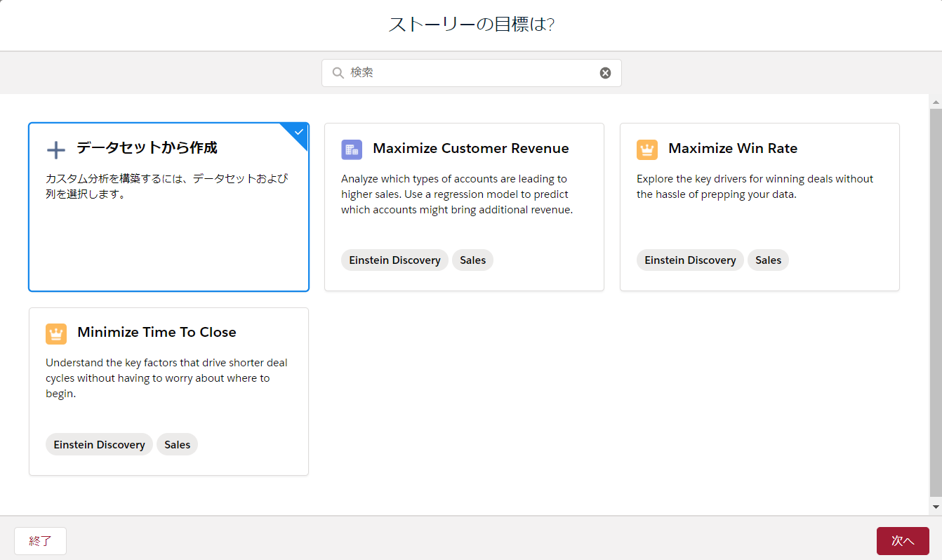Image resolution: width=942 pixels, height=560 pixels.
Task: Click the scrollbar up arrow
Action: [x=936, y=103]
